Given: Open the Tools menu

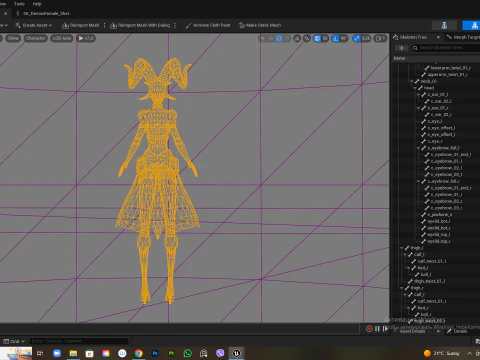Looking at the screenshot, I should [19, 4].
